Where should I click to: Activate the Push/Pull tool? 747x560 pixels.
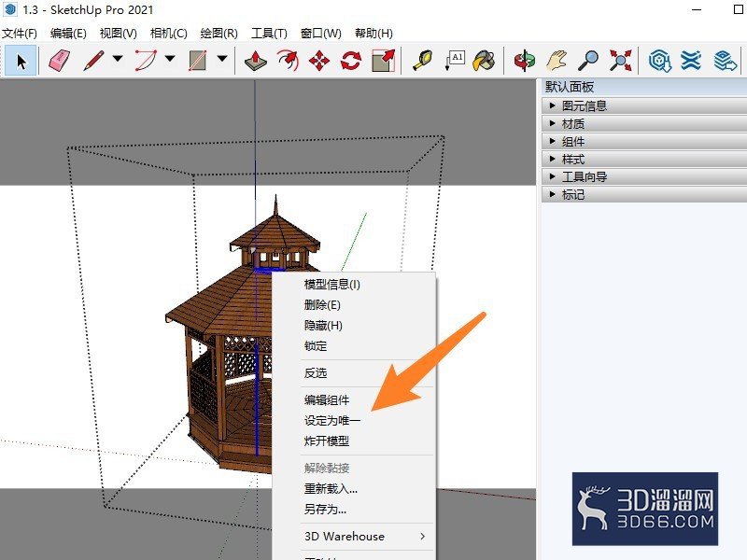tap(255, 61)
